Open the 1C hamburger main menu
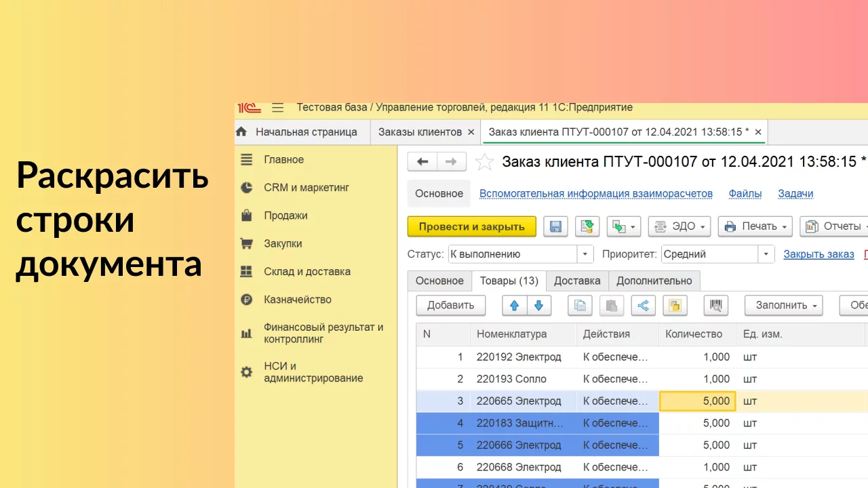Viewport: 868px width, 488px height. pyautogui.click(x=277, y=108)
